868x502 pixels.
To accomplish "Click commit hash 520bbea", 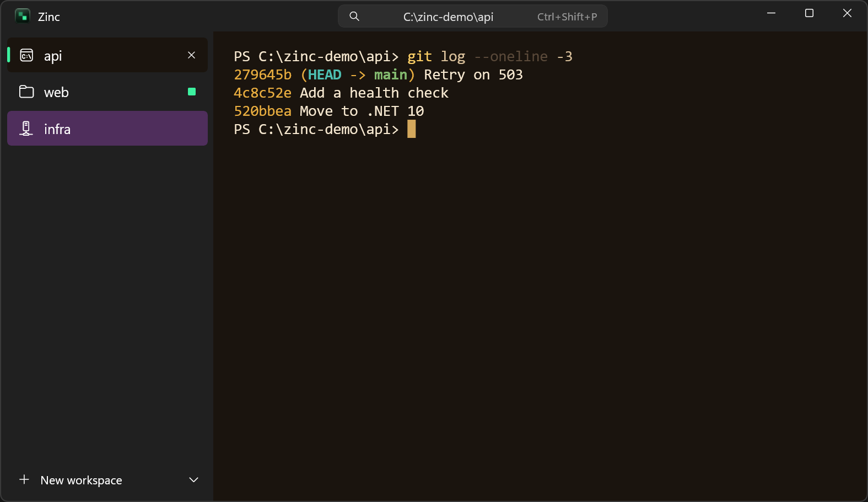I will 263,111.
